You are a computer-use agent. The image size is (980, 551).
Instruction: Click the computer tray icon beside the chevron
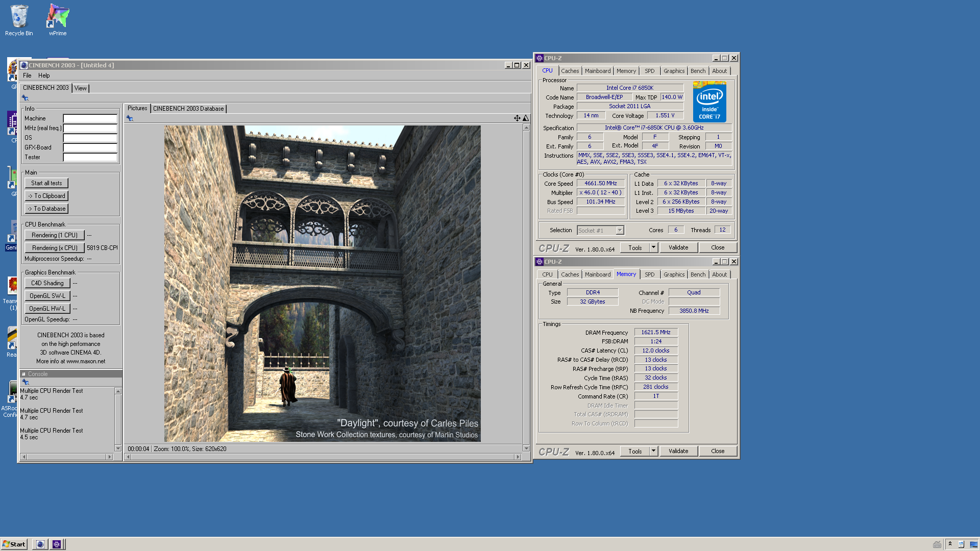(961, 544)
